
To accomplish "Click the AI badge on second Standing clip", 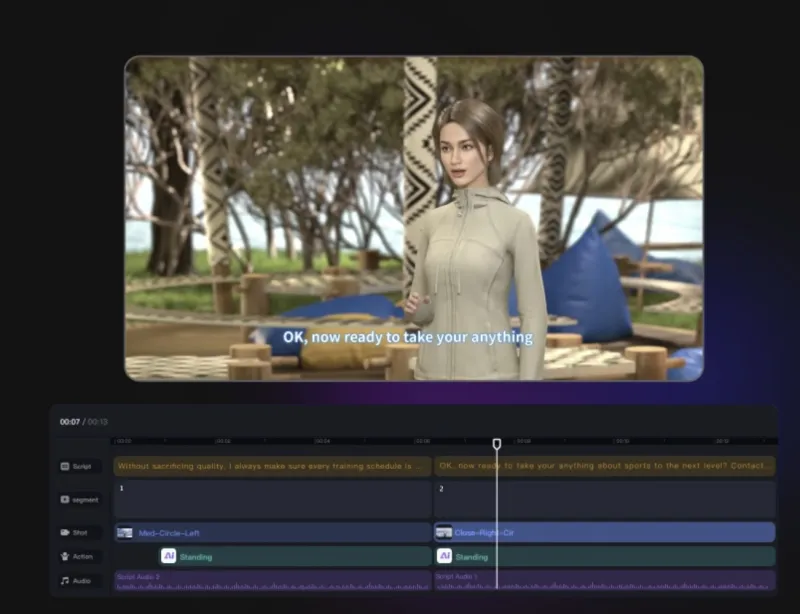I will click(x=444, y=556).
